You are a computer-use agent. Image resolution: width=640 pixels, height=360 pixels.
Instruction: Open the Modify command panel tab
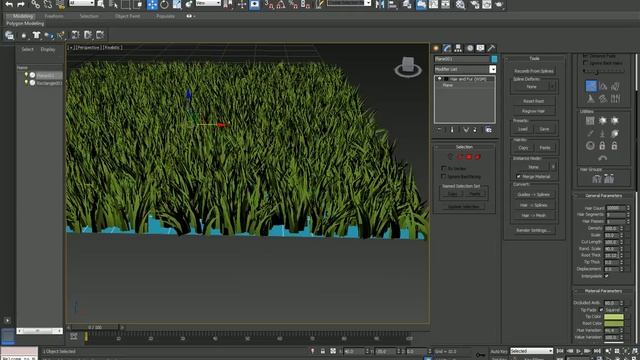tap(447, 48)
